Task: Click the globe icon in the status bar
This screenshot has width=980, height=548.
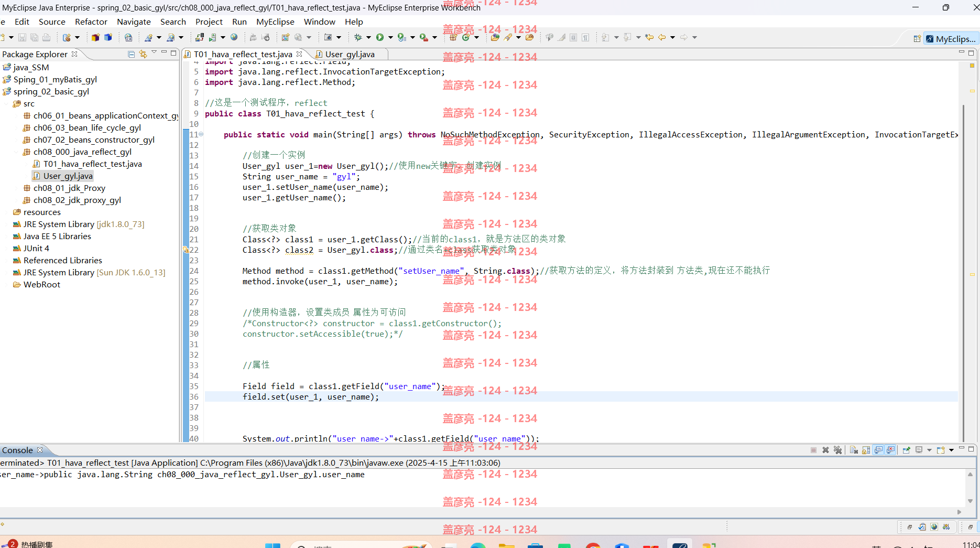Action: 934,527
